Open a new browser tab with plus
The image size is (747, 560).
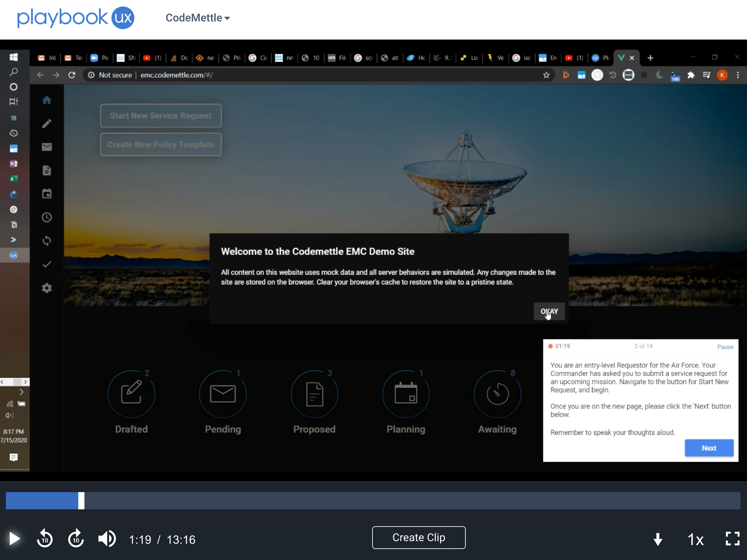pyautogui.click(x=650, y=58)
